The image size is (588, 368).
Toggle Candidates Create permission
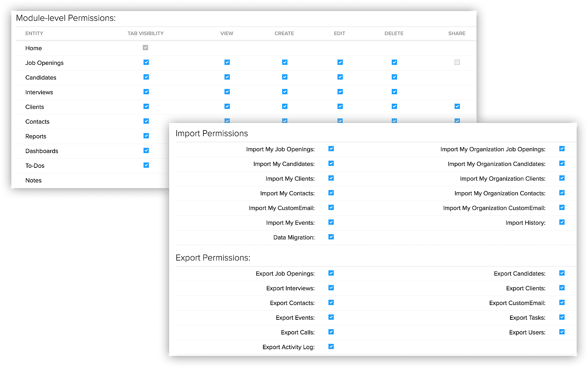coord(285,77)
